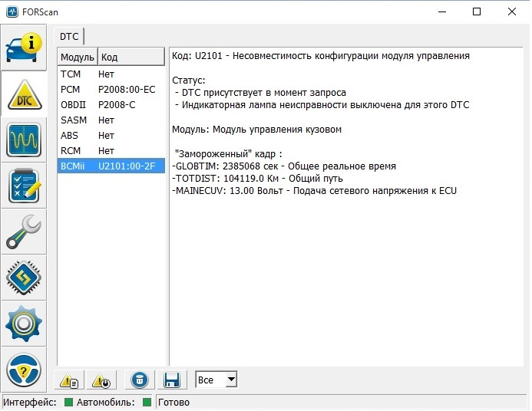This screenshot has height=411, width=532.
Task: Maximize the FORScan window
Action: [x=477, y=12]
